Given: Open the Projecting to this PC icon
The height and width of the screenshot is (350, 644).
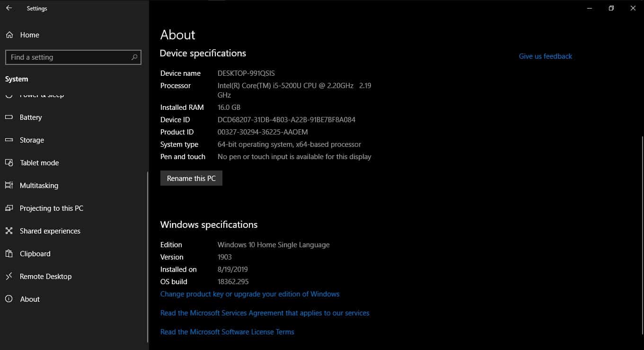Looking at the screenshot, I should [x=9, y=208].
